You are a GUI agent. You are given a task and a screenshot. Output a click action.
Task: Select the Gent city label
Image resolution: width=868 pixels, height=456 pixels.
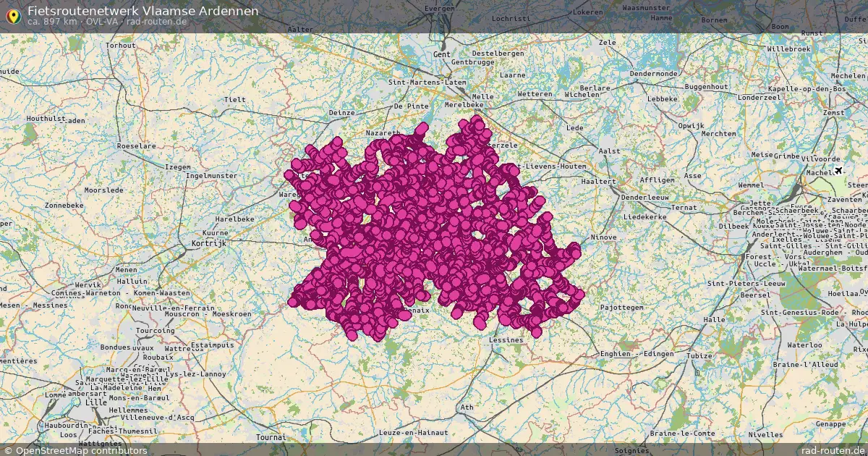(441, 54)
